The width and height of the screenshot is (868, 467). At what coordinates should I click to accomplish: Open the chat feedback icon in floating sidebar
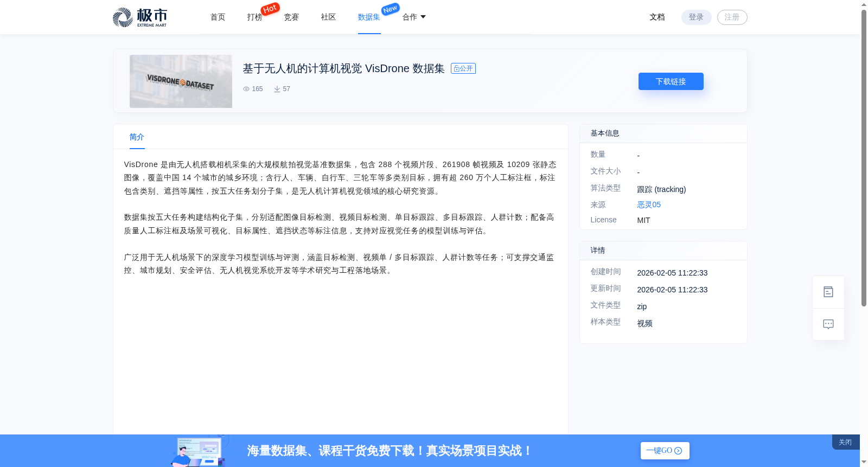point(828,324)
